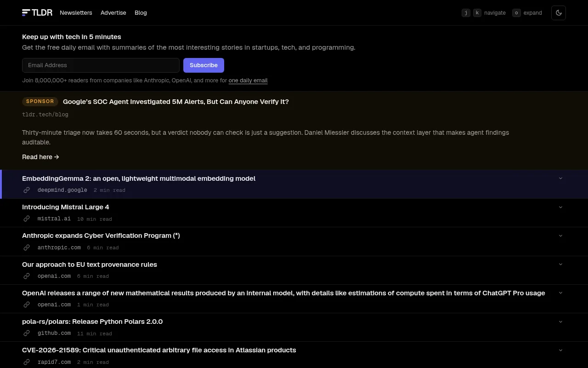Expand the Anthropic Cyber Verification Program story
Viewport: 588px width, 368px height.
[560, 236]
